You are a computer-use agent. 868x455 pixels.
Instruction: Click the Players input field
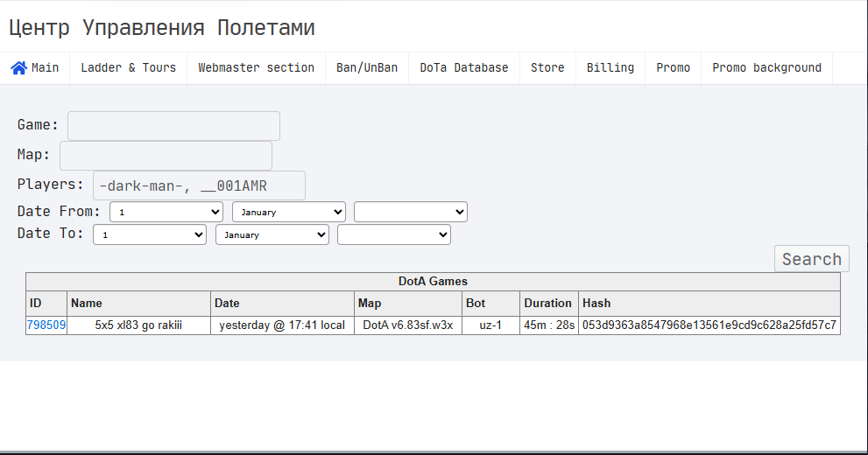pos(199,185)
